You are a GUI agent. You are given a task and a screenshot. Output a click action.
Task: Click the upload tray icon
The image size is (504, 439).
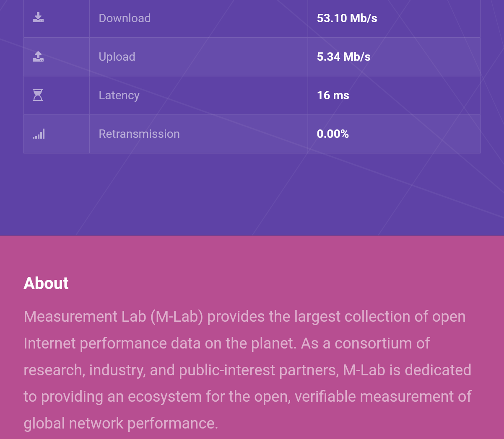(38, 57)
